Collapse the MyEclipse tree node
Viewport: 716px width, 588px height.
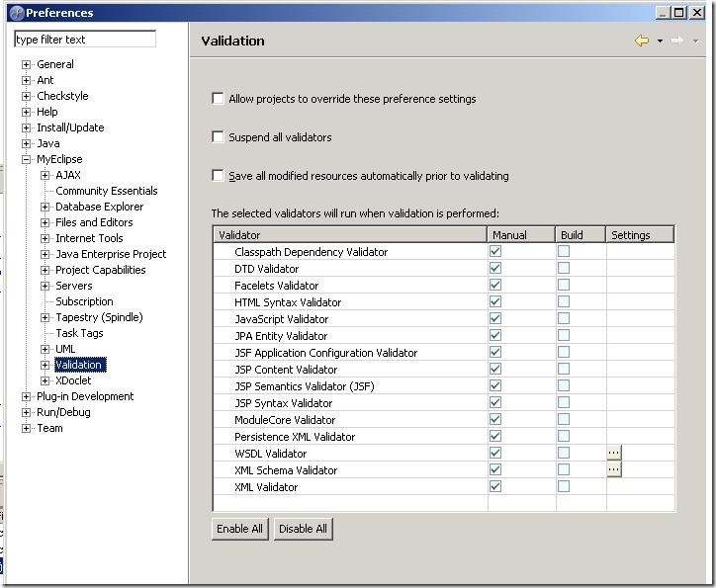tap(27, 159)
